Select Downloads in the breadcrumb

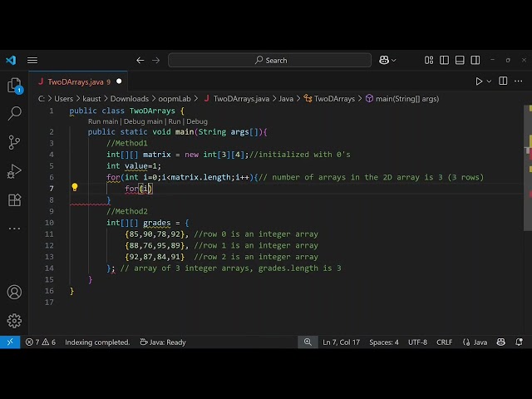coord(130,99)
